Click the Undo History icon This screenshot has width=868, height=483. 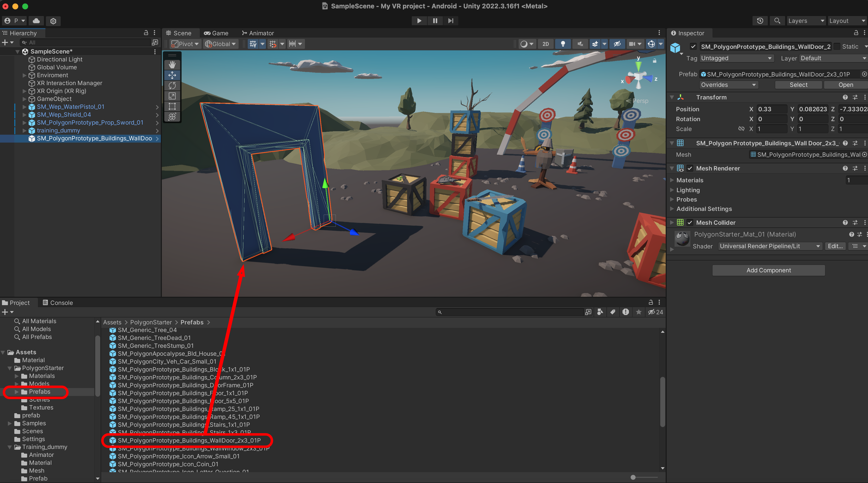(x=760, y=20)
